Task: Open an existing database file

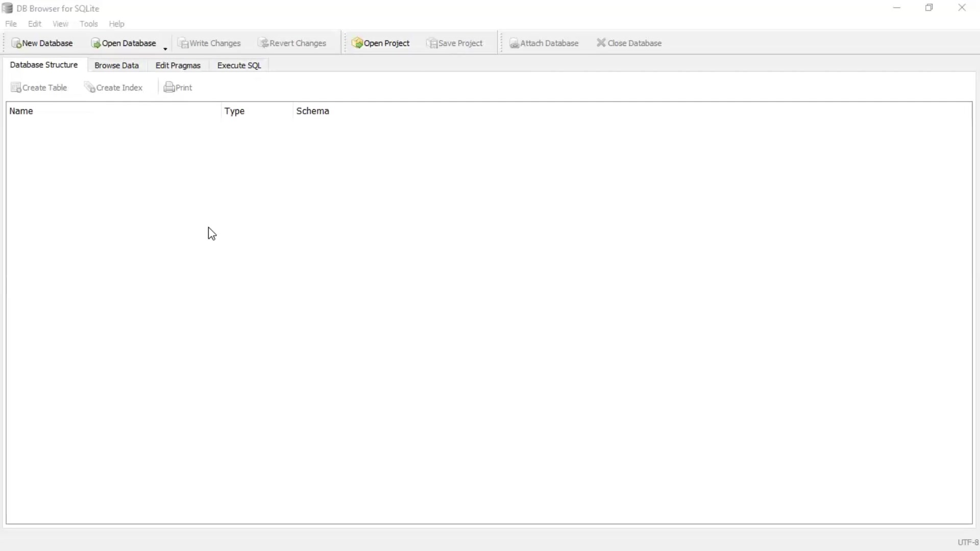Action: [125, 43]
